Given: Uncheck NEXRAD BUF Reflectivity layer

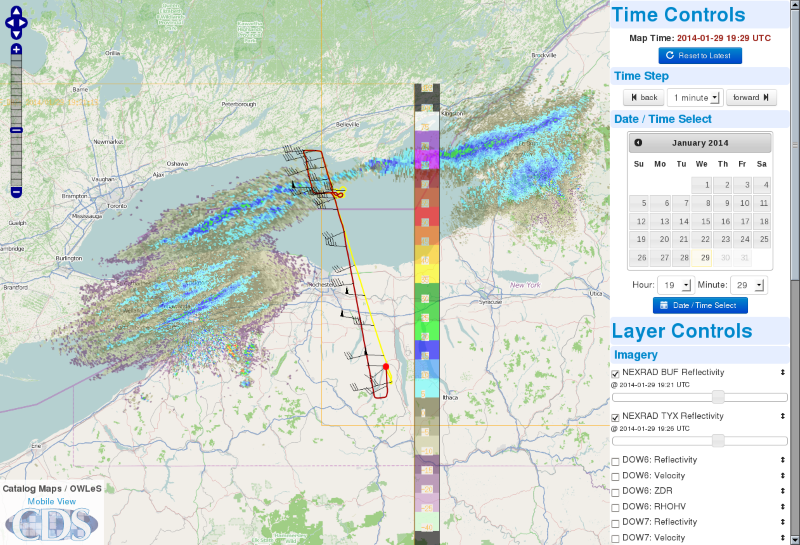Looking at the screenshot, I should click(616, 372).
